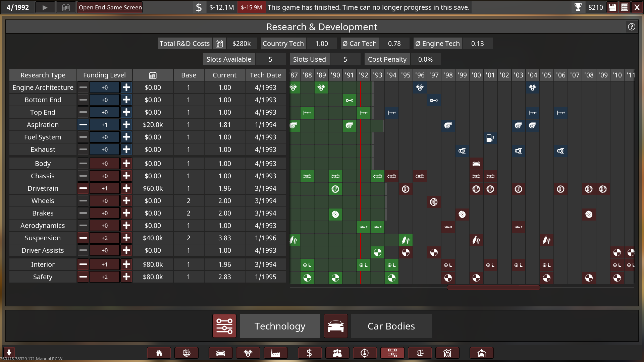The width and height of the screenshot is (644, 362).
Task: Increase Engine Architecture funding with plus
Action: point(126,87)
